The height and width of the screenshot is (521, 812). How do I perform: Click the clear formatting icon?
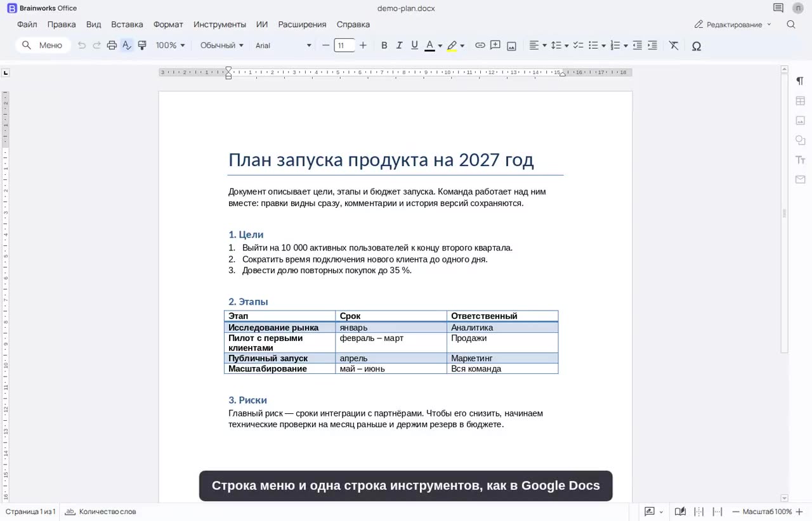coord(674,46)
